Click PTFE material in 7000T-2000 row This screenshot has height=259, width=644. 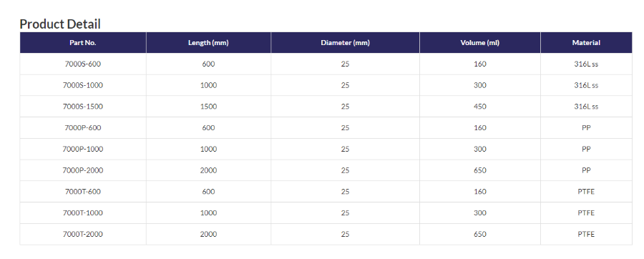tap(586, 234)
